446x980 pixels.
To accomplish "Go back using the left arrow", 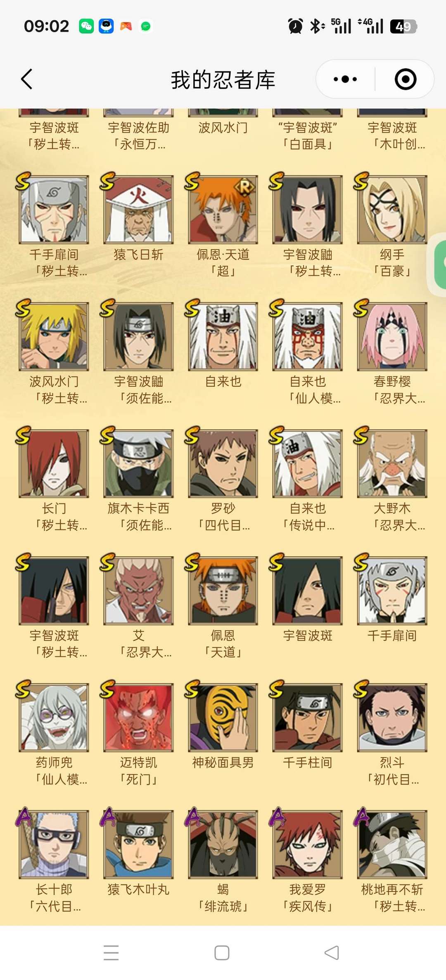I will [27, 79].
